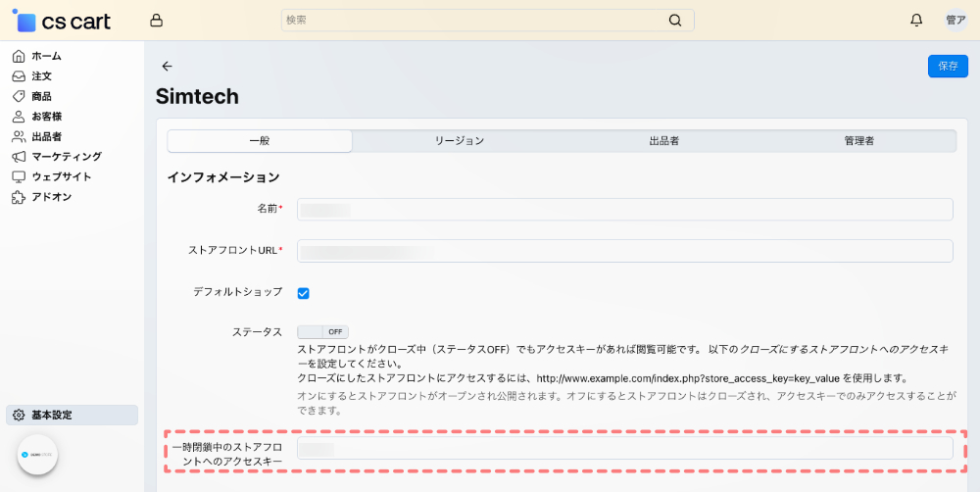Open notifications bell
The image size is (980, 492).
tap(916, 21)
